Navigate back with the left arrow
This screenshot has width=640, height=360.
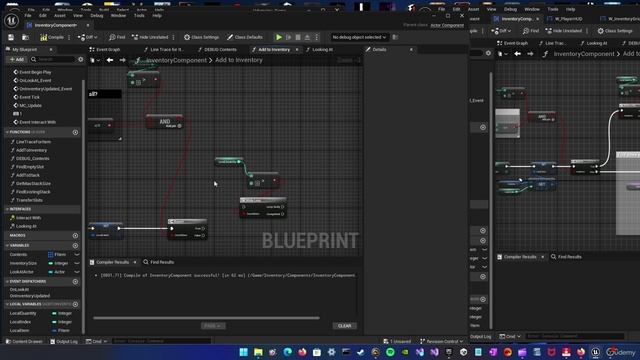point(110,60)
